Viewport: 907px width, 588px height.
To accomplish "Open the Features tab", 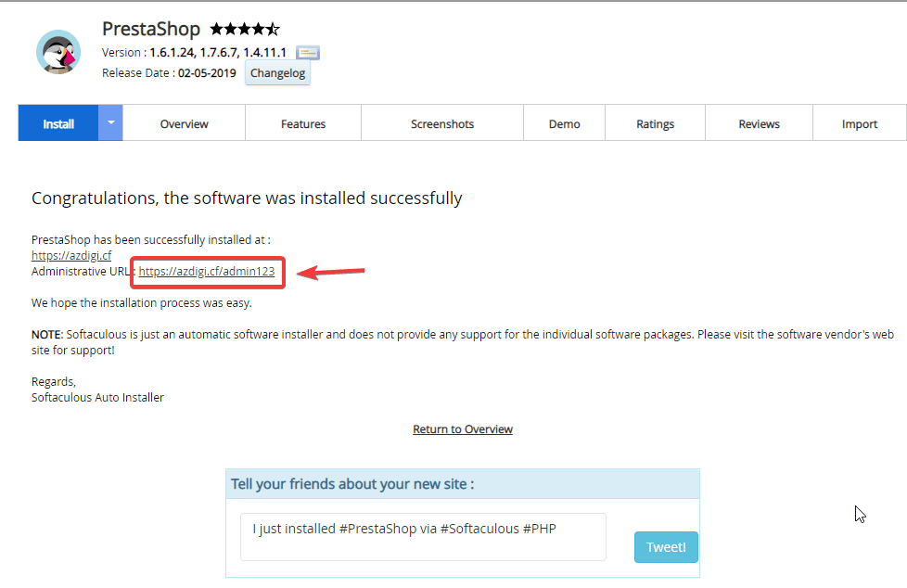I will pos(303,123).
